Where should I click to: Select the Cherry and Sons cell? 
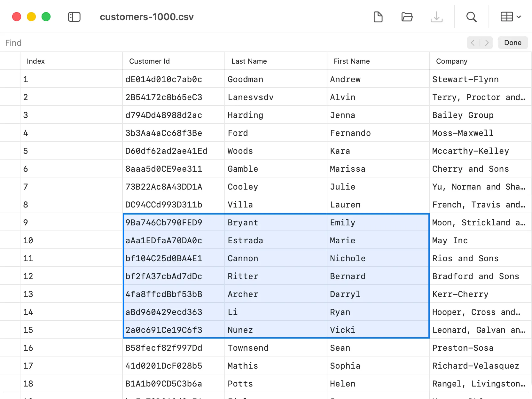coord(481,168)
